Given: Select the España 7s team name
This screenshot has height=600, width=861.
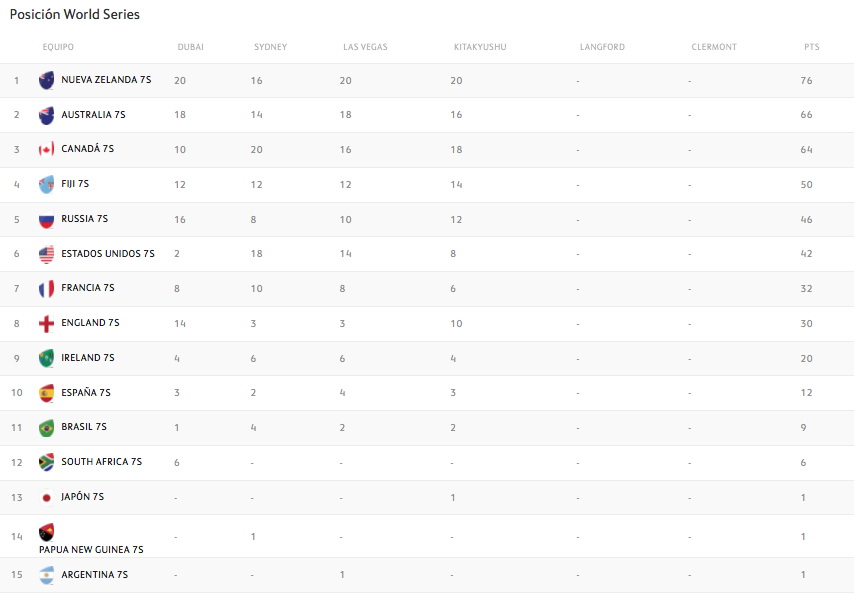Looking at the screenshot, I should tap(86, 393).
